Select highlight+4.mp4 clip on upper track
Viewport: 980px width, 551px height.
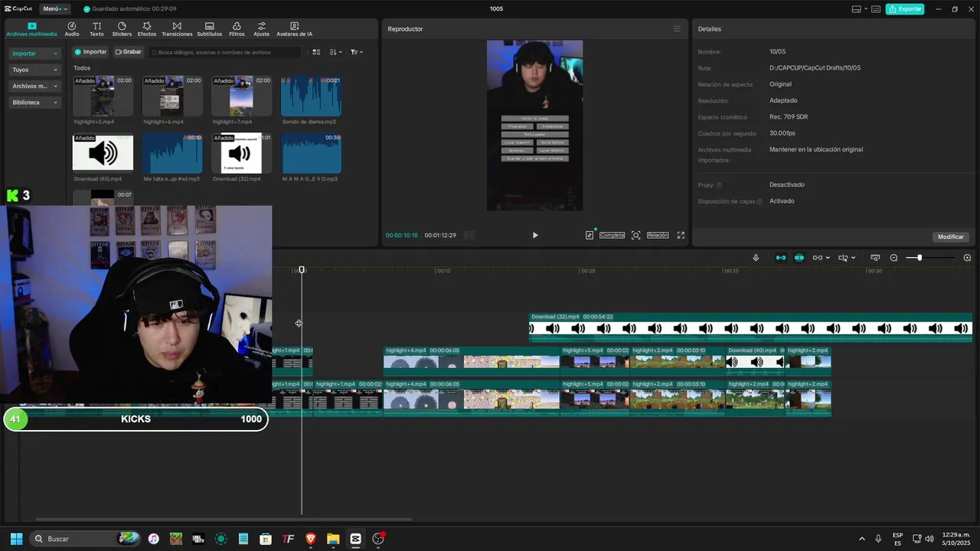[472, 360]
